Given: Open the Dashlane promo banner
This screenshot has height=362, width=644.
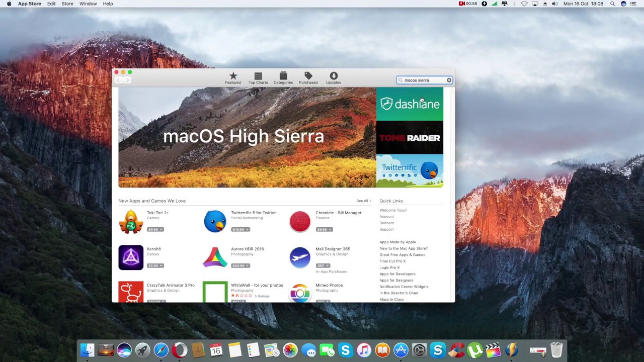Looking at the screenshot, I should tap(410, 104).
